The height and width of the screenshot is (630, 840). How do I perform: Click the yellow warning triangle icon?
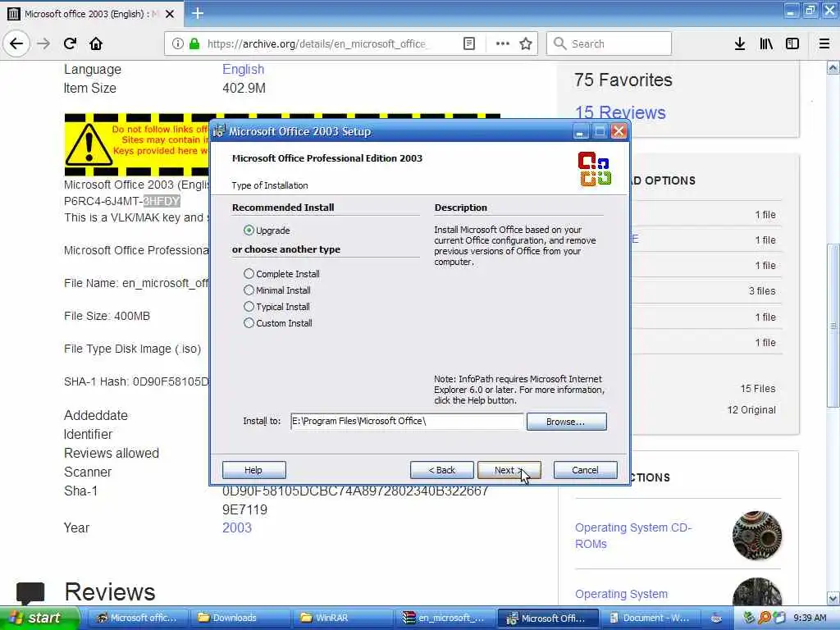tap(89, 144)
